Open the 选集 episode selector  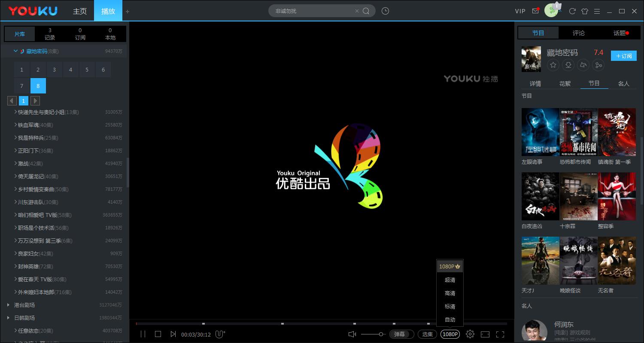[x=427, y=334]
